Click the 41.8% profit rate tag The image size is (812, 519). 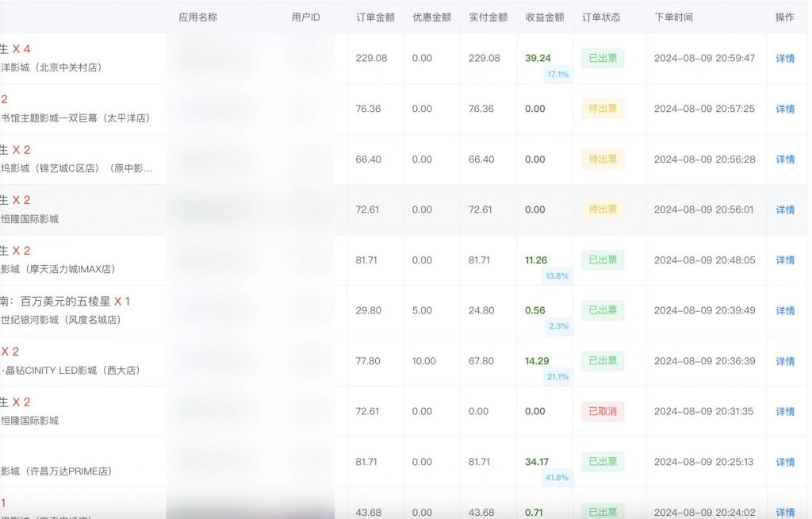(558, 478)
